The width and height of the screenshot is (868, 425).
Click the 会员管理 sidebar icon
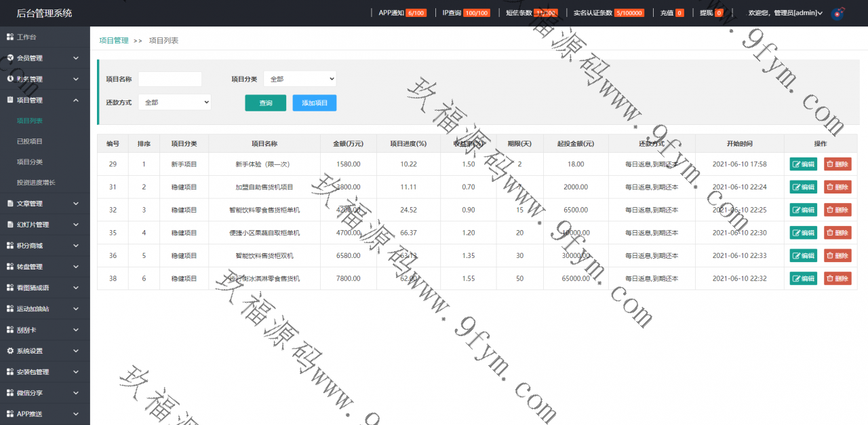click(x=10, y=58)
